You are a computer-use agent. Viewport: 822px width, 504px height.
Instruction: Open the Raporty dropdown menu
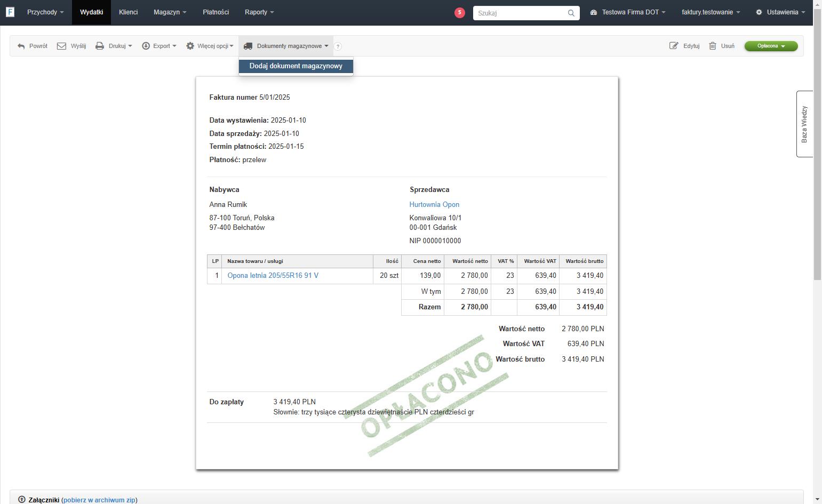(x=259, y=12)
